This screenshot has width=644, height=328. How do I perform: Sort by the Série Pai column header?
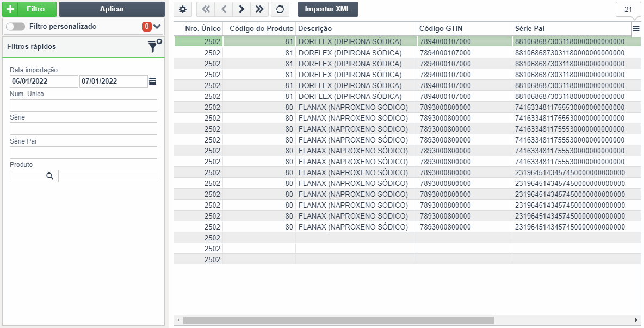coord(572,28)
